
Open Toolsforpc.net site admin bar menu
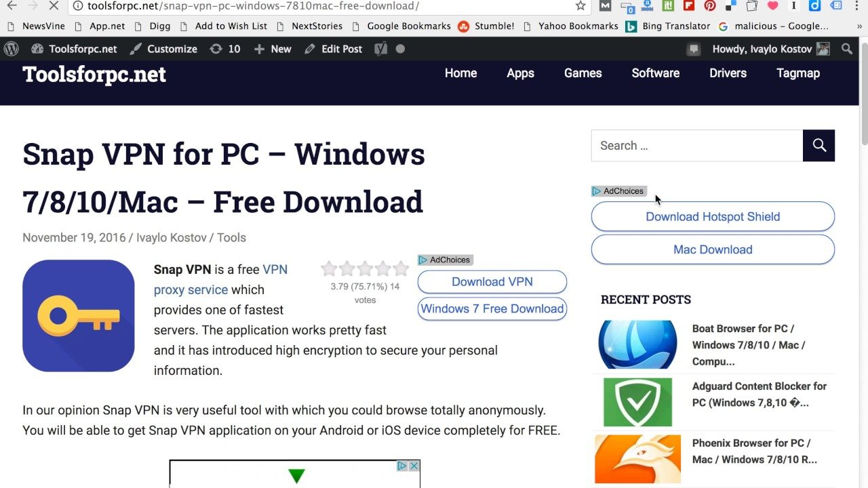74,49
